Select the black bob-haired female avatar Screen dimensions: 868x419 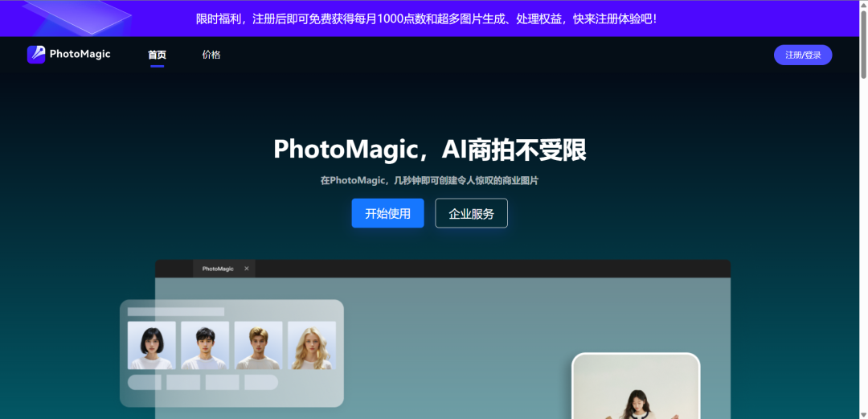coord(151,345)
